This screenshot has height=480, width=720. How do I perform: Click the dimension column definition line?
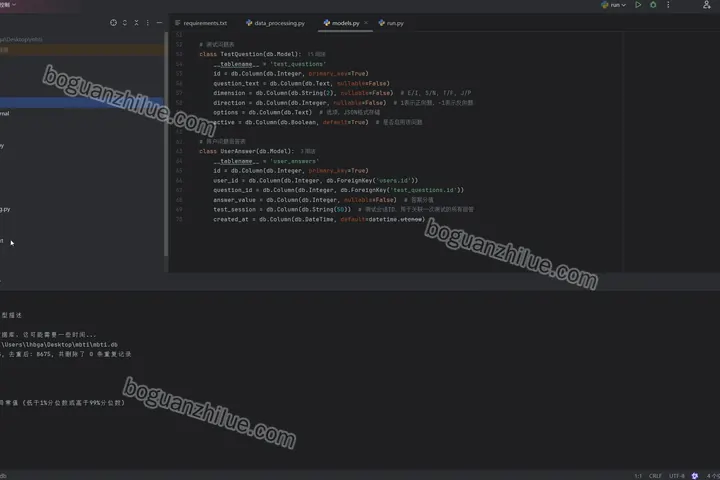pyautogui.click(x=342, y=93)
